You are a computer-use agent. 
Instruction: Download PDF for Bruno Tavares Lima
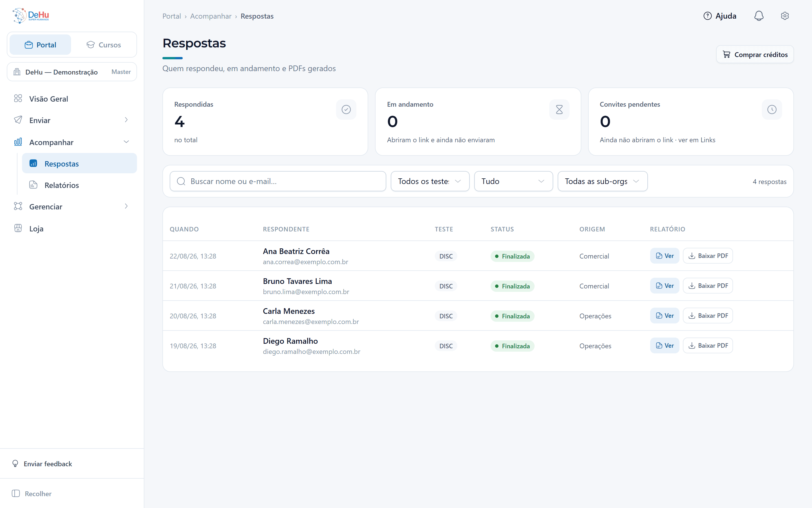[708, 286]
